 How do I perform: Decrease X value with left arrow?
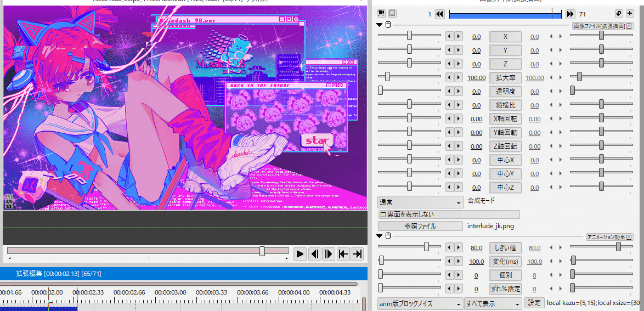pos(449,37)
